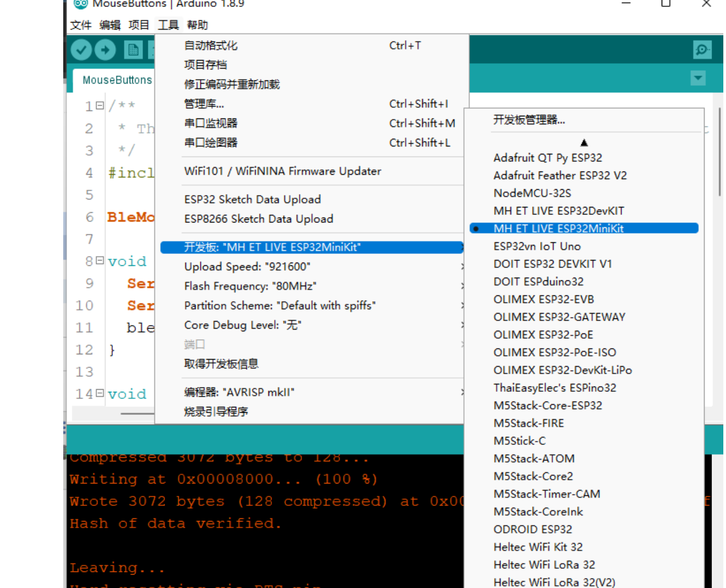Choose 取得开发板信息 menu entry

pos(312,364)
